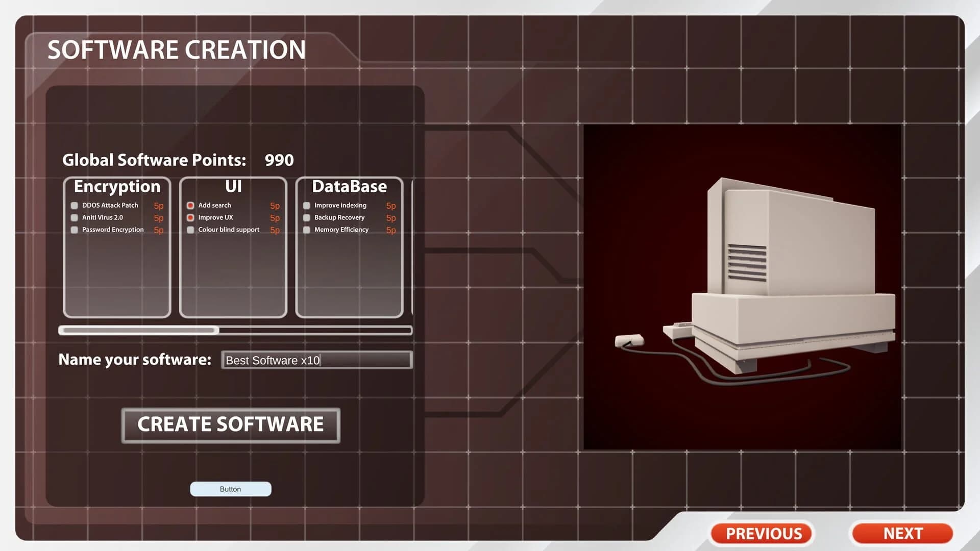980x551 pixels.
Task: Click the software name input field
Action: [x=316, y=360]
